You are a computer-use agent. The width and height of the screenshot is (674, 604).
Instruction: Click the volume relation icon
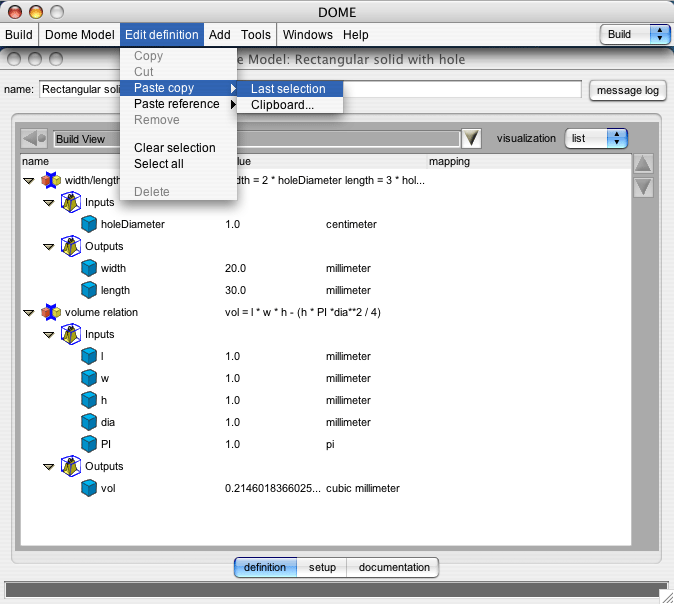coord(51,312)
